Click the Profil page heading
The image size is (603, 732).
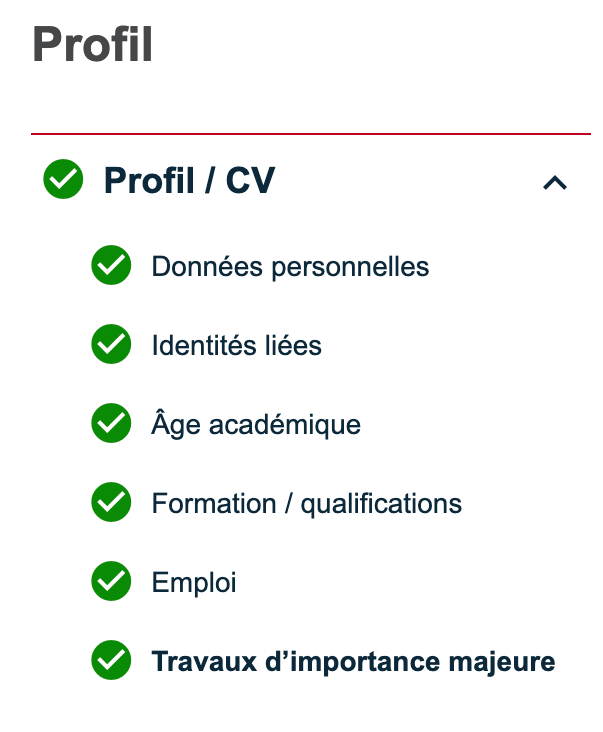tap(93, 45)
